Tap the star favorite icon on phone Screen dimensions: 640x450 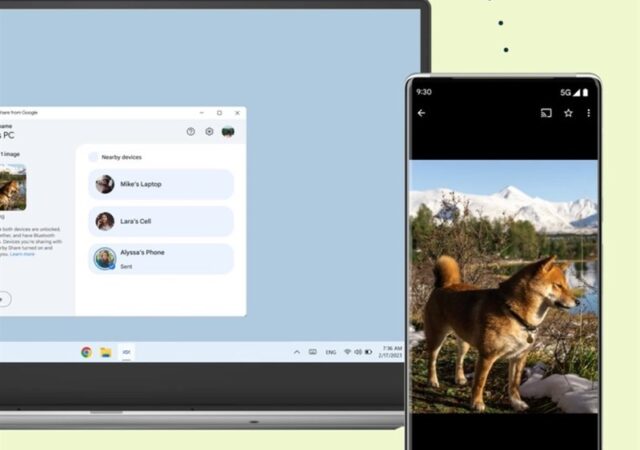coord(568,113)
